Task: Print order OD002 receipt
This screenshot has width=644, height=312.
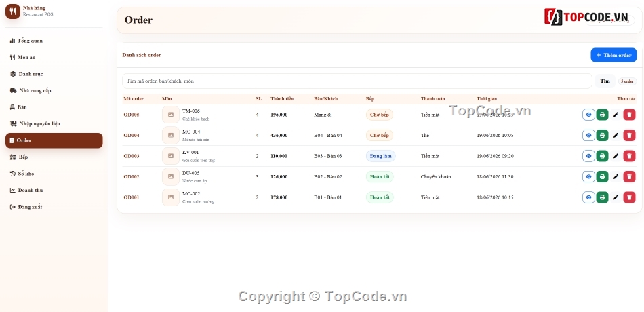Action: coord(602,177)
